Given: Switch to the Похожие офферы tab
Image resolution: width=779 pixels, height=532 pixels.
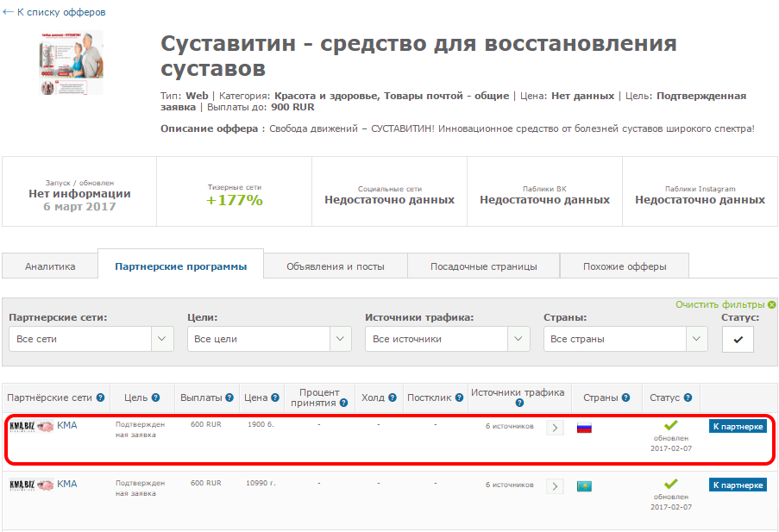Looking at the screenshot, I should click(x=625, y=266).
